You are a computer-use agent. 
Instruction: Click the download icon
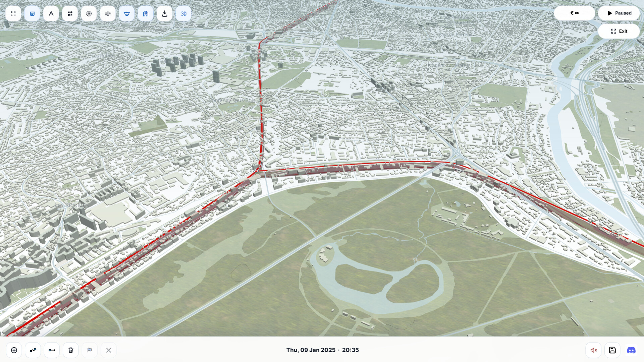(x=164, y=14)
